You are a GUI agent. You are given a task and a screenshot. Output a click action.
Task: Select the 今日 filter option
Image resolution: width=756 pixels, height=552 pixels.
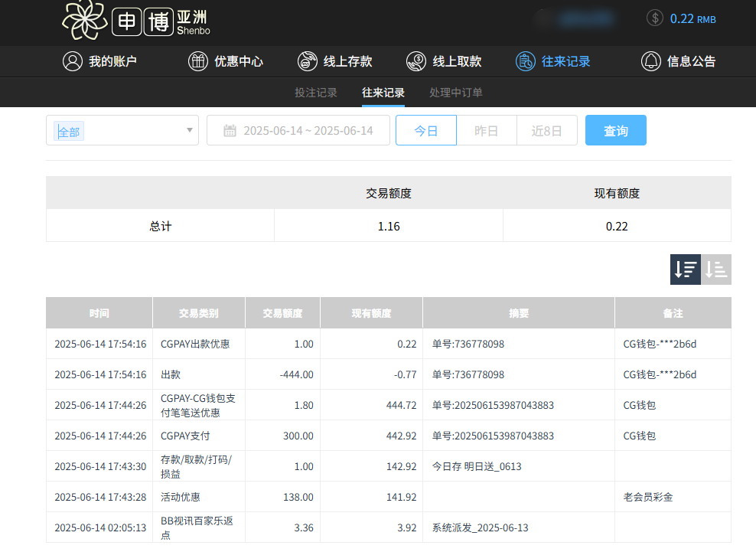(425, 130)
